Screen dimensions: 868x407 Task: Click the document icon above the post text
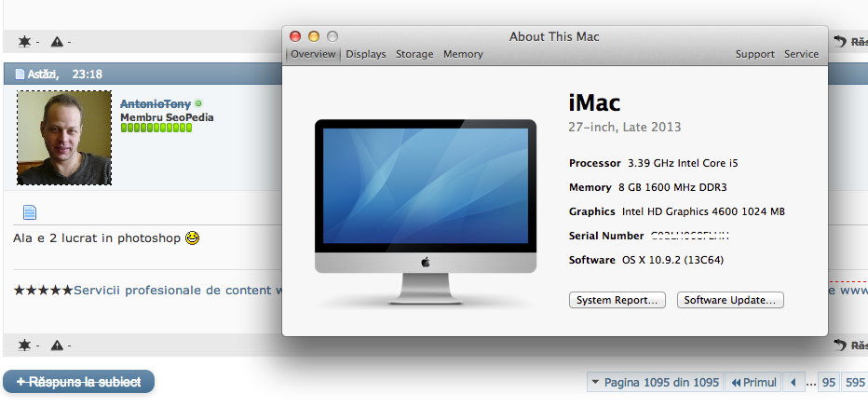(30, 212)
